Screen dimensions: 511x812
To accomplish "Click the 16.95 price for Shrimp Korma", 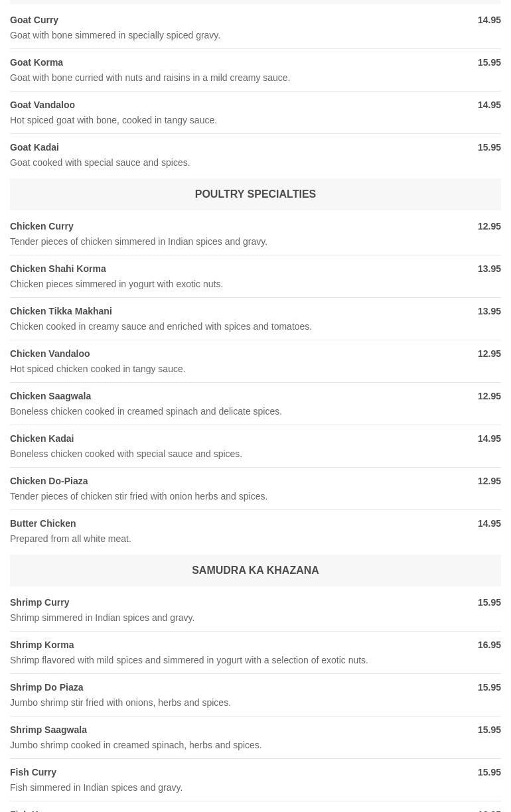I will coord(489,645).
